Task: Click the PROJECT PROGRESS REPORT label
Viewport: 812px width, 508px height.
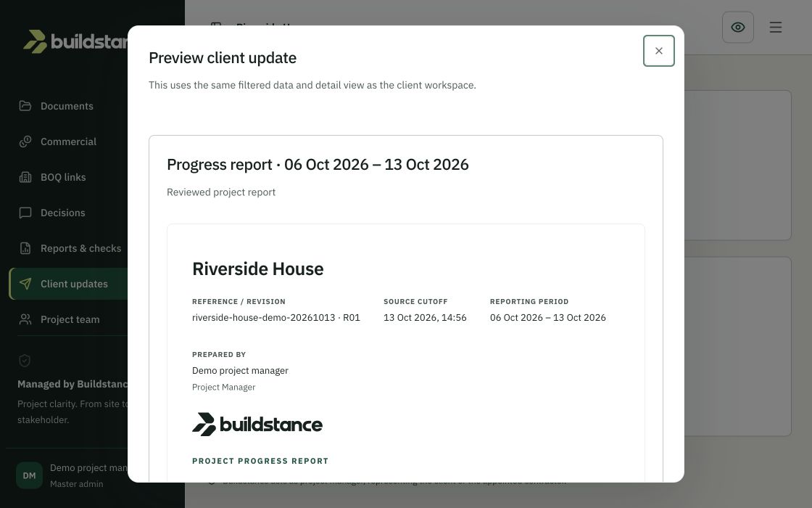Action: (x=260, y=461)
